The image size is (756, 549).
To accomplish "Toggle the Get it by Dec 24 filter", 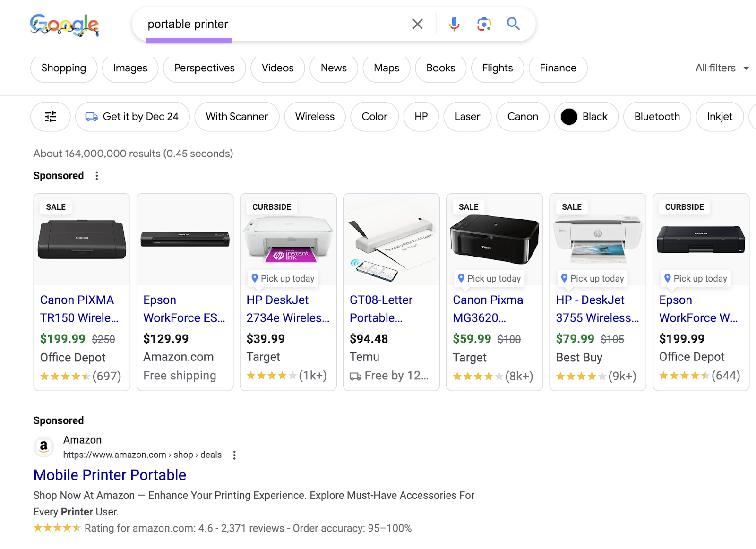I will pos(132,117).
